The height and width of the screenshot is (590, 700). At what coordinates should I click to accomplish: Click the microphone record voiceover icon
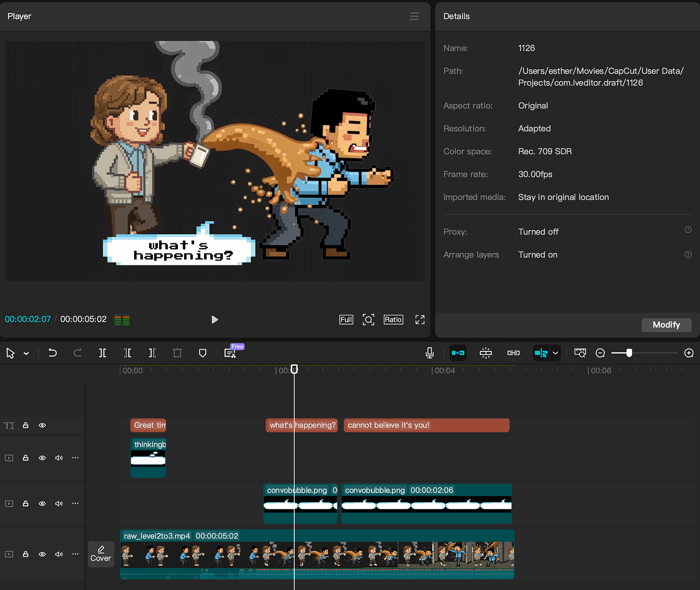point(429,353)
